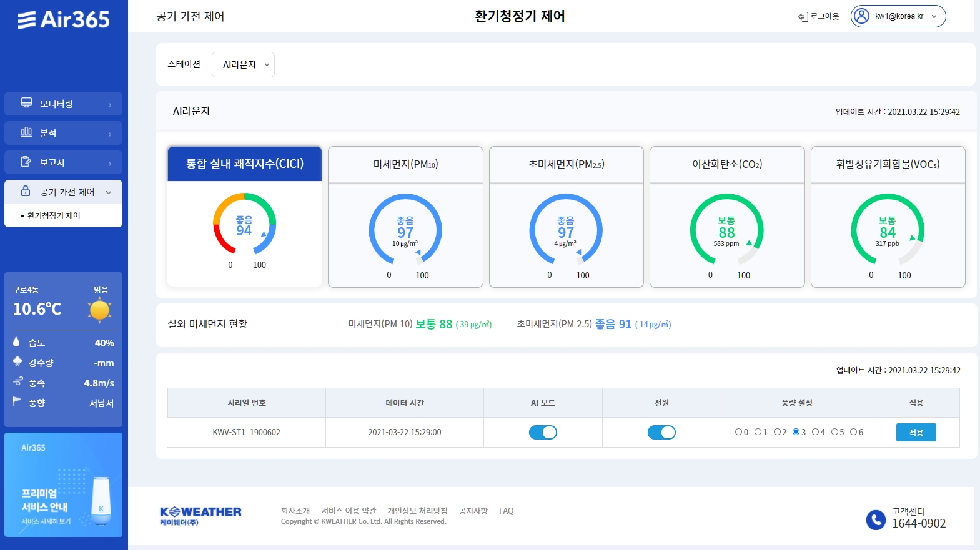
Task: Click the bar chart icon beside 분석
Action: coord(26,132)
